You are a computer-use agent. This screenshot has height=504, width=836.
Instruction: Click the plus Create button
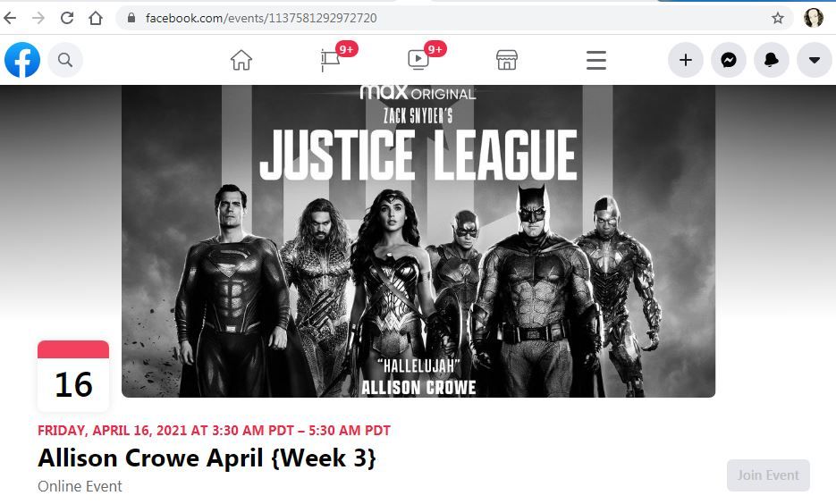click(686, 60)
